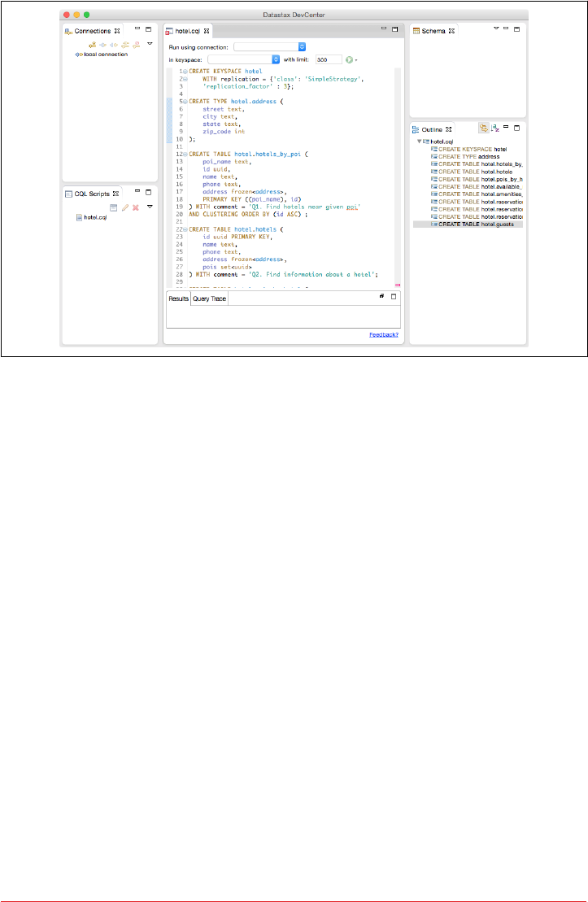Close the CQL Scripts view tab X
Viewport: 588px width, 902px height.
pos(115,194)
